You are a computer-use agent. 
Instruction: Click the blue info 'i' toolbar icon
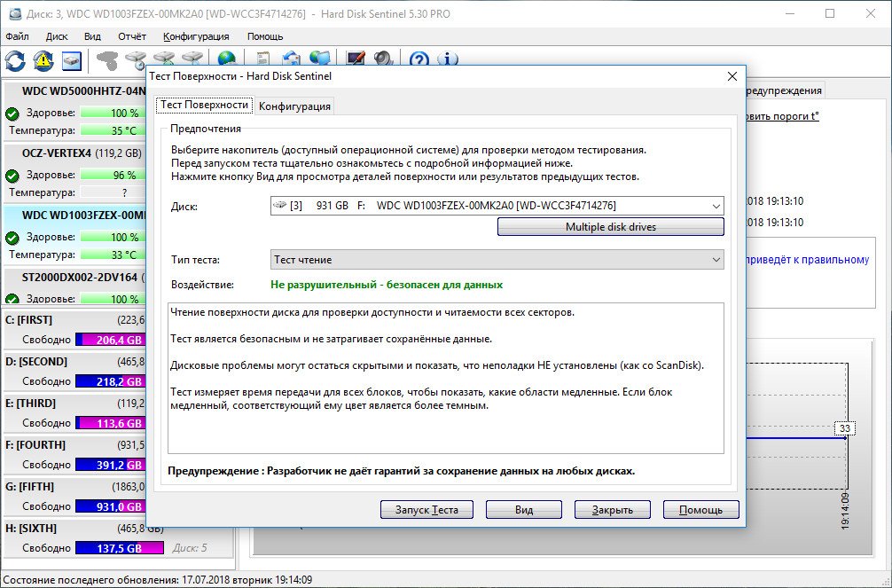pos(448,59)
